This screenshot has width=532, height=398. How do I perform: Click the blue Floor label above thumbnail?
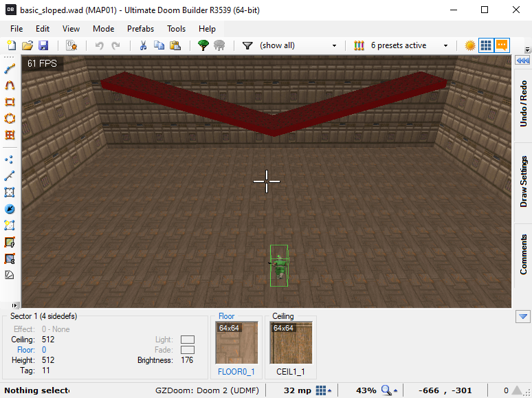click(x=226, y=316)
